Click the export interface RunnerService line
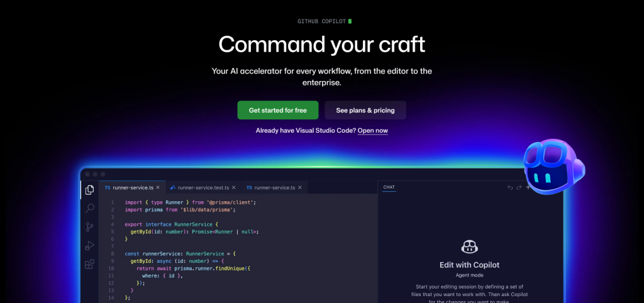 click(171, 224)
